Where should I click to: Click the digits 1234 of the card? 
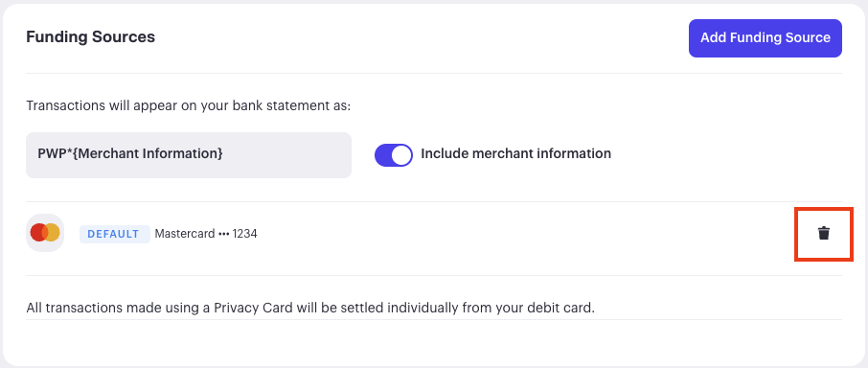tap(244, 234)
